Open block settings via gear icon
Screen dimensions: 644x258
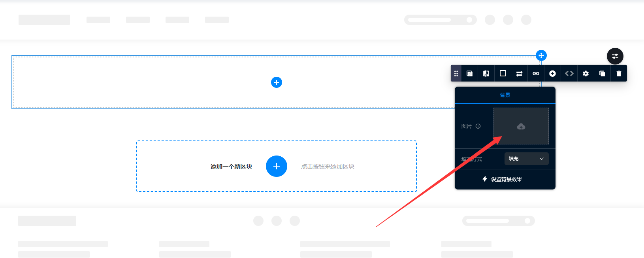[586, 74]
